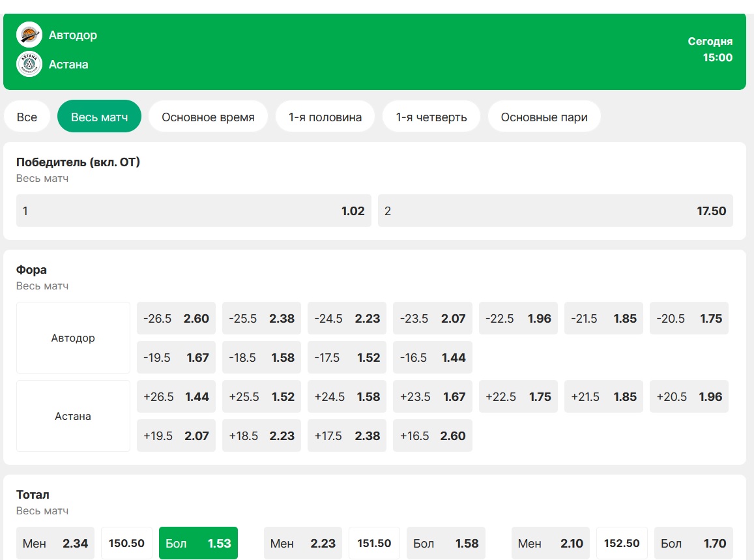Image resolution: width=754 pixels, height=560 pixels.
Task: Pick Автодор handicap -24.5 at 2.23
Action: point(347,319)
